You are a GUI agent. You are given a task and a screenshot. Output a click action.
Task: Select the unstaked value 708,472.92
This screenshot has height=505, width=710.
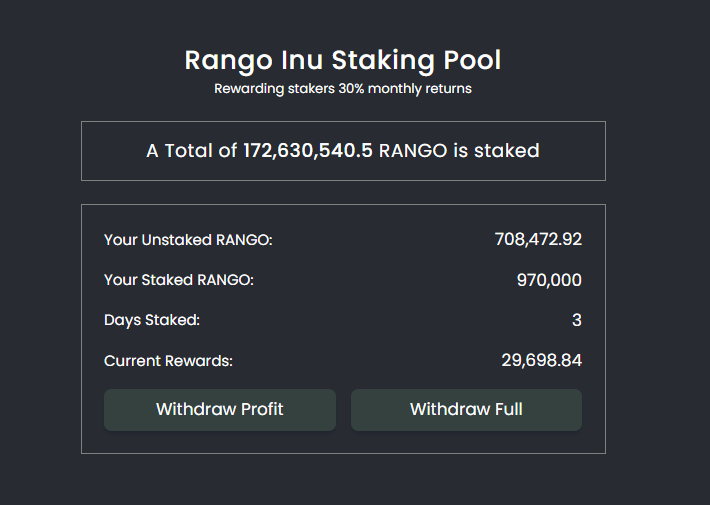click(x=538, y=240)
